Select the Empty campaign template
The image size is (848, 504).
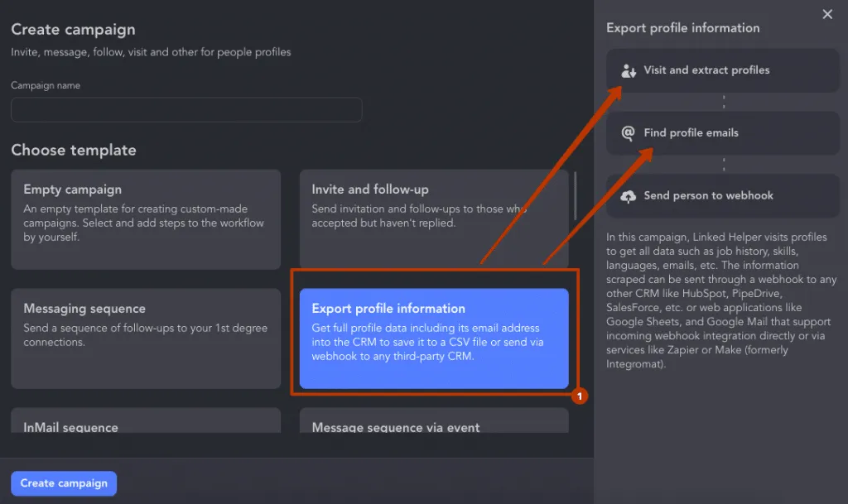tap(146, 219)
